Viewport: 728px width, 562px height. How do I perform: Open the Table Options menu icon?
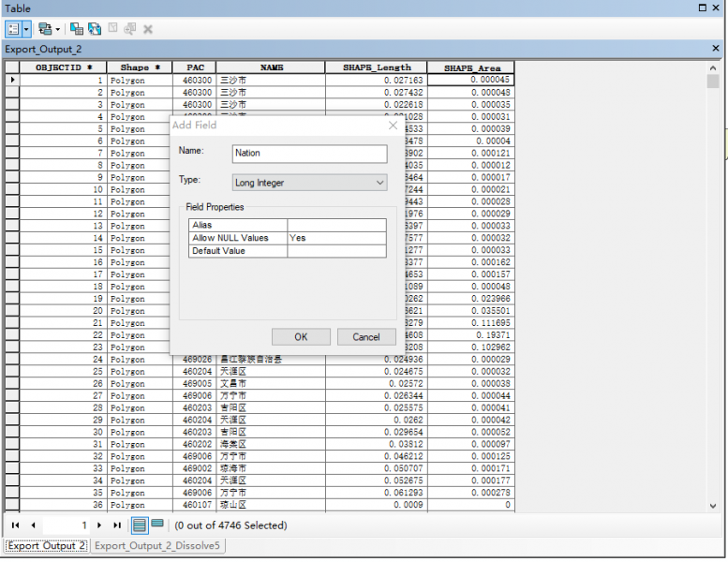[13, 29]
